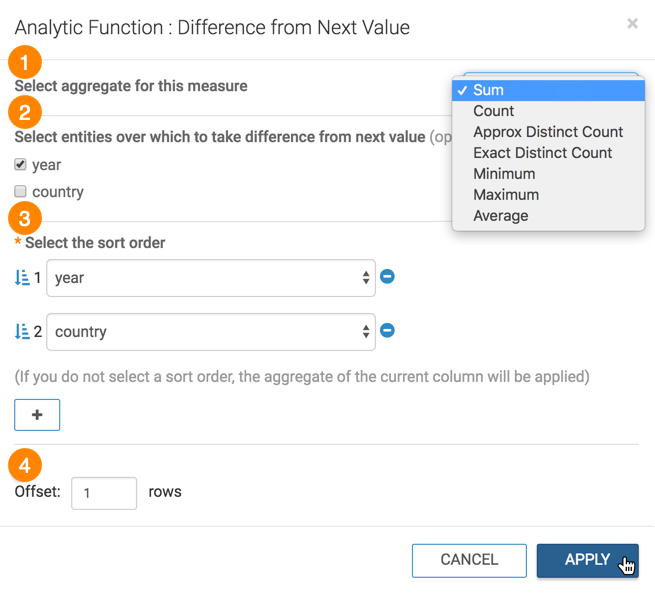Image resolution: width=655 pixels, height=594 pixels.
Task: Click the orange step 3 marker
Action: click(x=25, y=218)
